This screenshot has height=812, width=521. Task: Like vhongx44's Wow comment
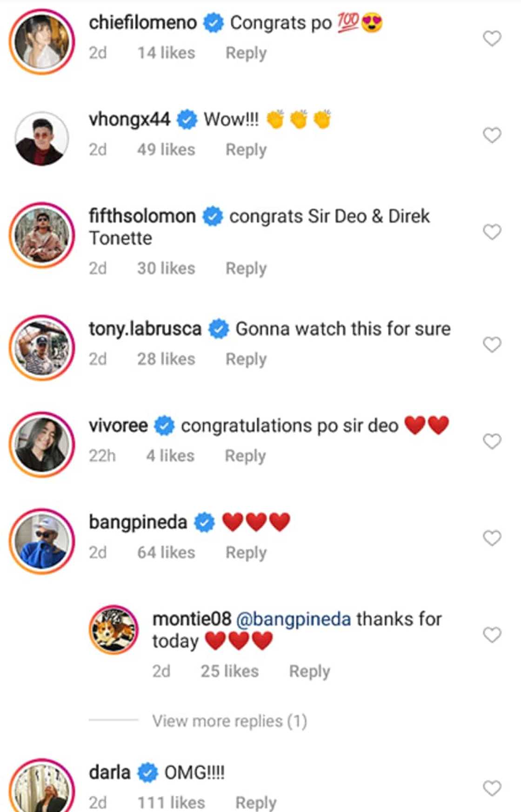click(491, 135)
